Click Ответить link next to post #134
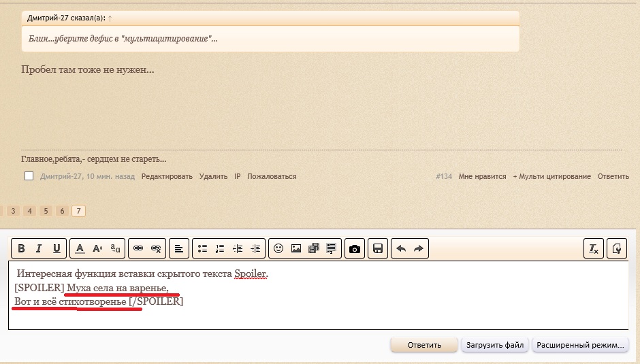 click(x=613, y=176)
